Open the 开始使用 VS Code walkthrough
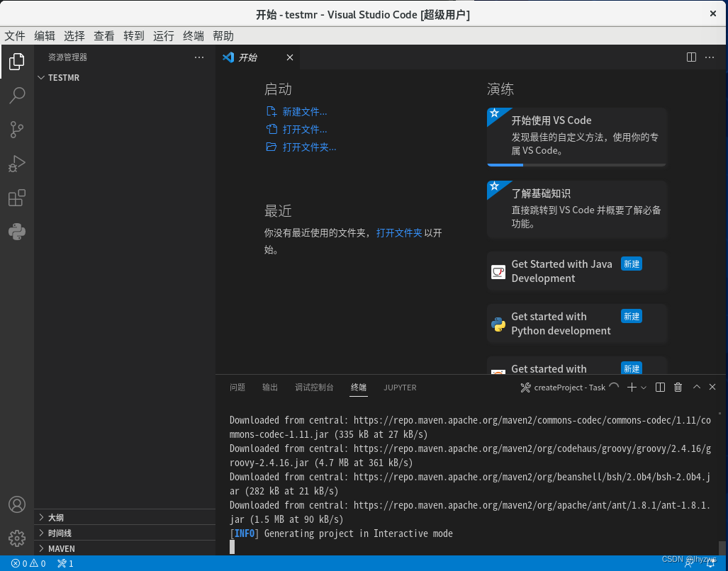Image resolution: width=728 pixels, height=571 pixels. coord(576,136)
